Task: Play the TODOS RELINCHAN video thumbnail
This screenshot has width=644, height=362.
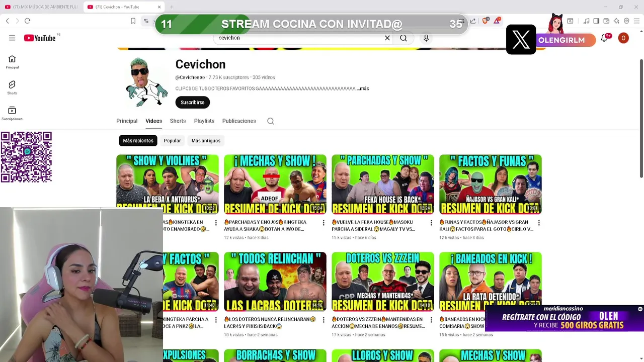Action: click(275, 282)
